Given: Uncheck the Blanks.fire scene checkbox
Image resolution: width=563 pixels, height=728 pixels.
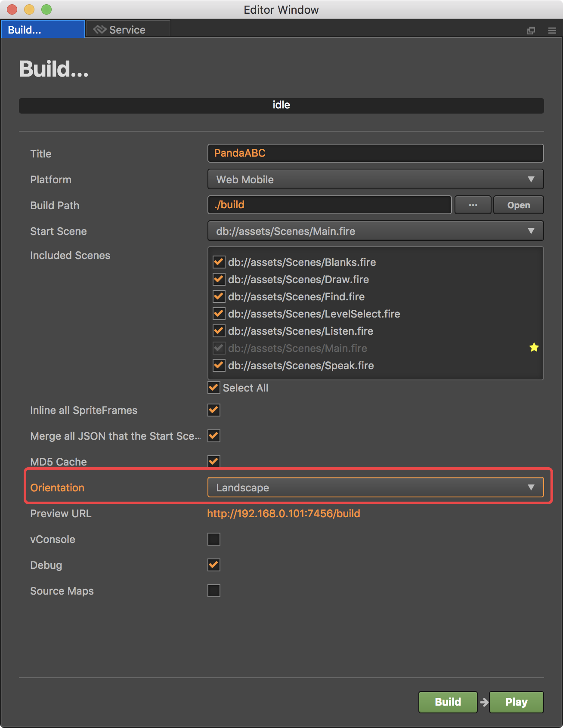Looking at the screenshot, I should click(x=219, y=262).
